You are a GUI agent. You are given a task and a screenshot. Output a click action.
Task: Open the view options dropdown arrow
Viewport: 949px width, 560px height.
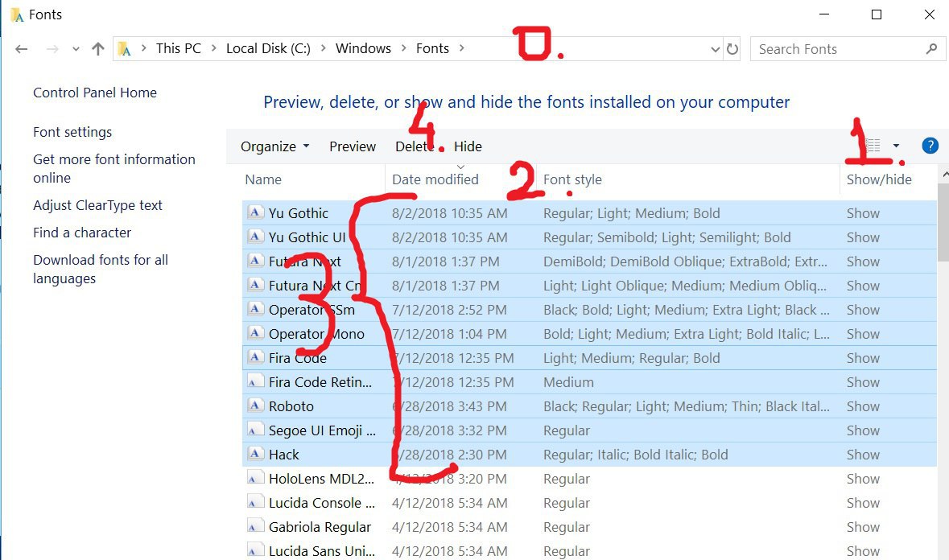click(x=897, y=146)
